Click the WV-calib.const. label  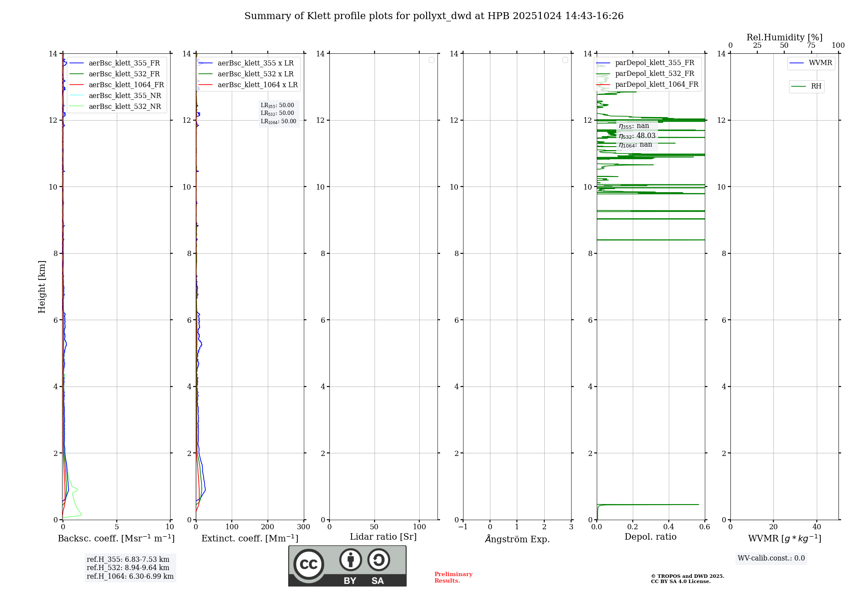(771, 558)
